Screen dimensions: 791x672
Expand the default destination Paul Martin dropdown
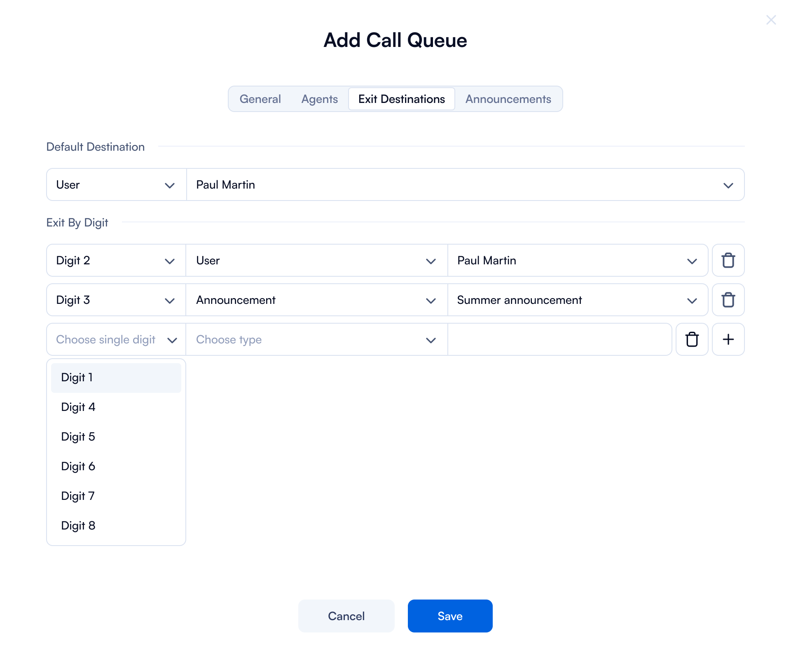point(465,184)
